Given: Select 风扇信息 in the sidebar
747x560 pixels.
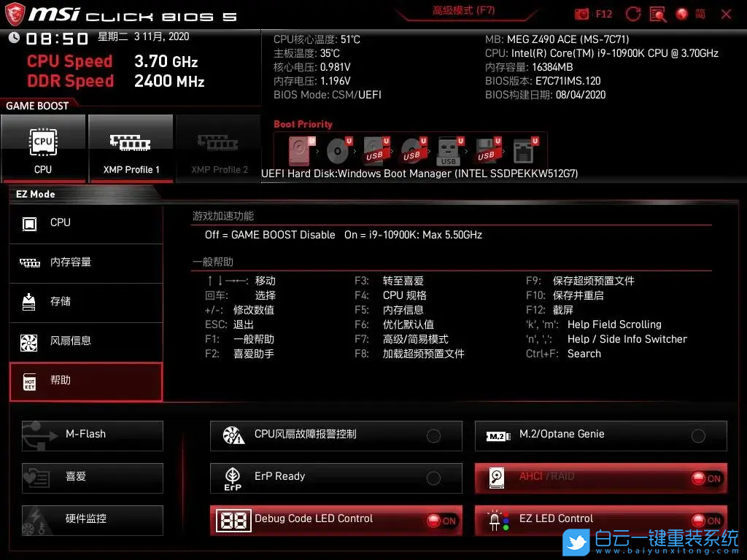Looking at the screenshot, I should click(x=85, y=342).
